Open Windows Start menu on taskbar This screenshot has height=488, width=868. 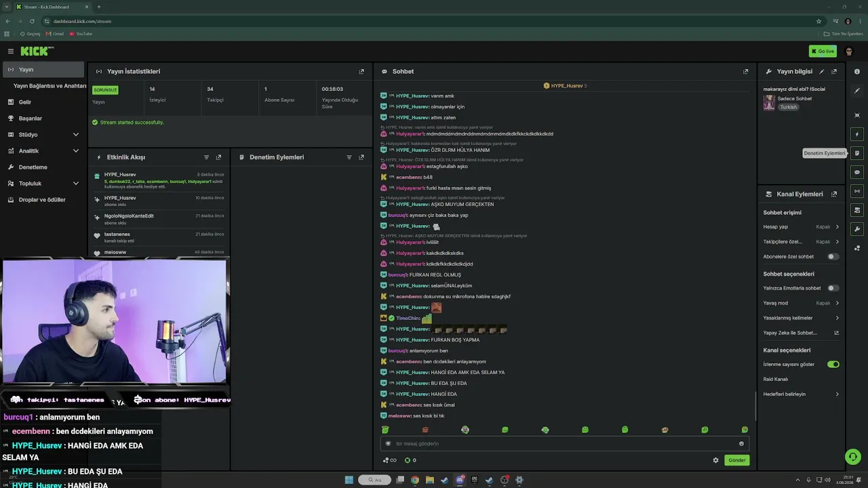pos(349,480)
